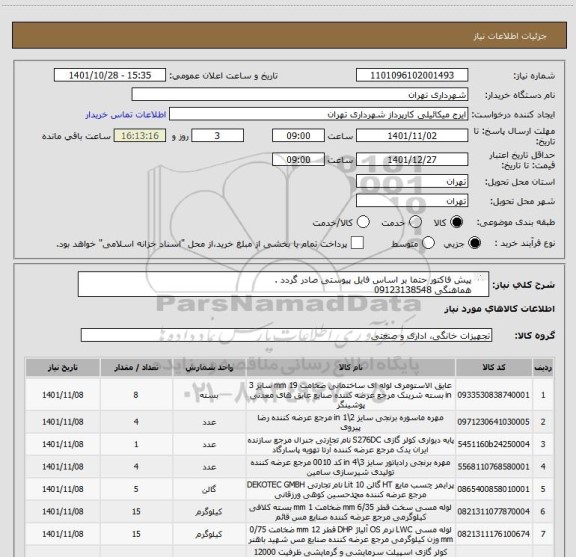Image resolution: width=576 pixels, height=557 pixels.
Task: Click the تاریخ نیاز column header
Action: [63, 367]
